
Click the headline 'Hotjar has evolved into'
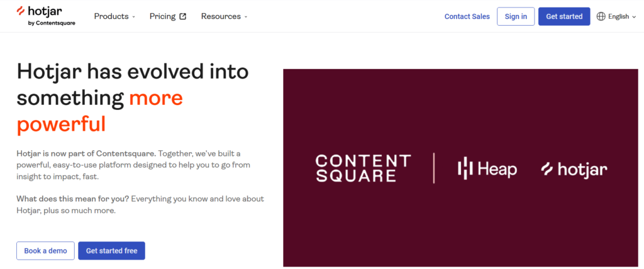tap(133, 72)
